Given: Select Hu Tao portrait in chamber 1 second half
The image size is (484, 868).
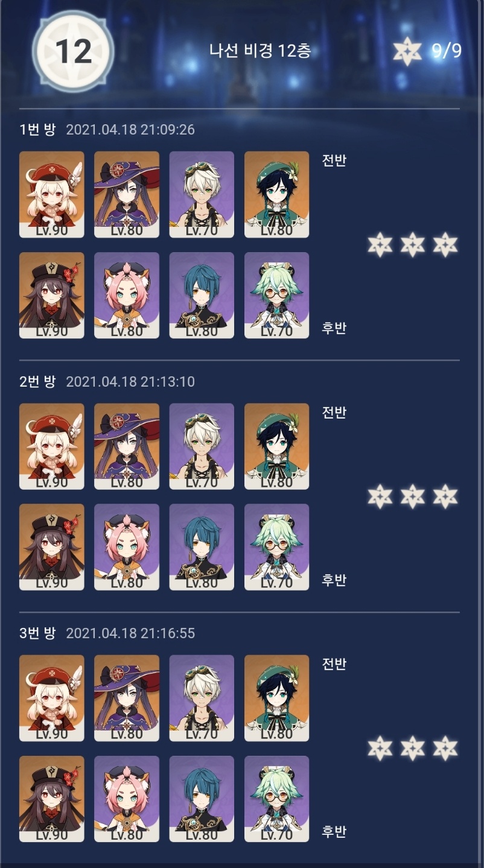Looking at the screenshot, I should click(x=52, y=295).
